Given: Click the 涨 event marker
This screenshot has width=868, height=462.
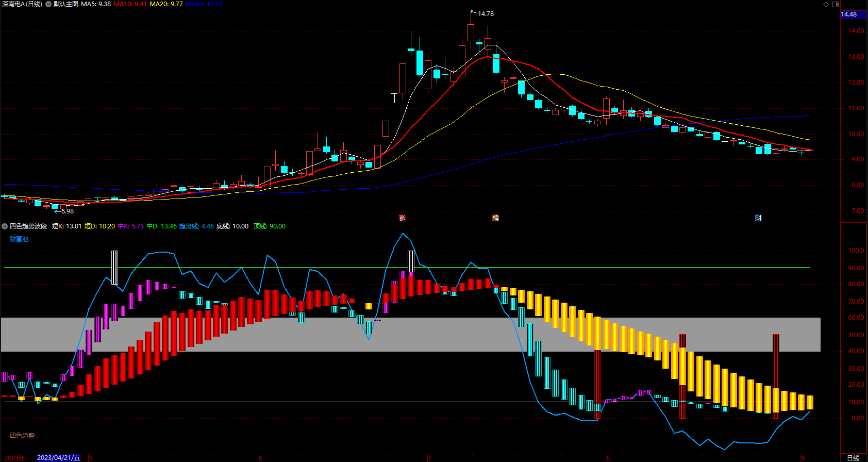Looking at the screenshot, I should coord(402,218).
